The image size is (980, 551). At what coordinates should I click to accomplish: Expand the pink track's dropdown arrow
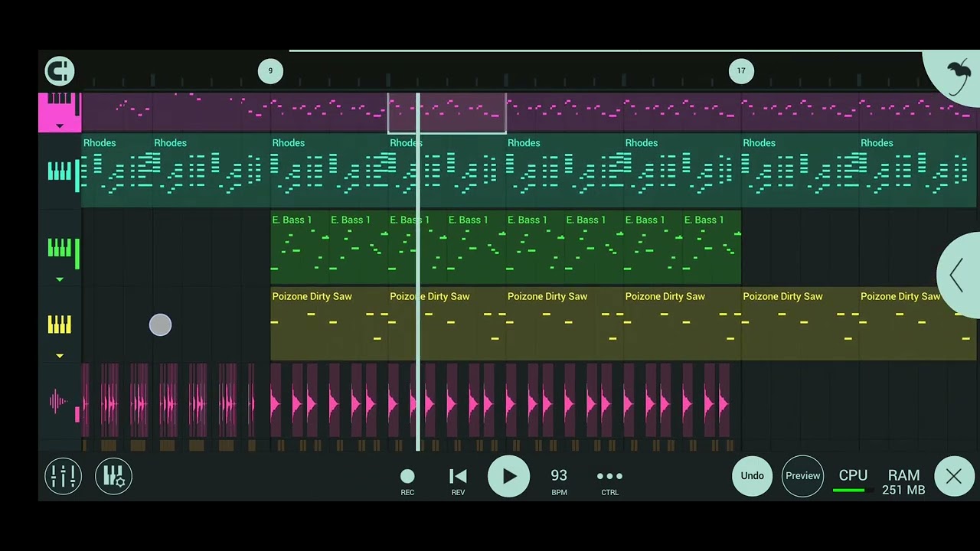pos(60,126)
